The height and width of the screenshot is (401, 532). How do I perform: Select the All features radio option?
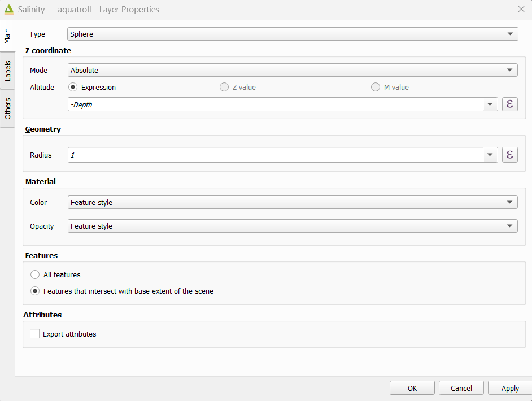(35, 274)
